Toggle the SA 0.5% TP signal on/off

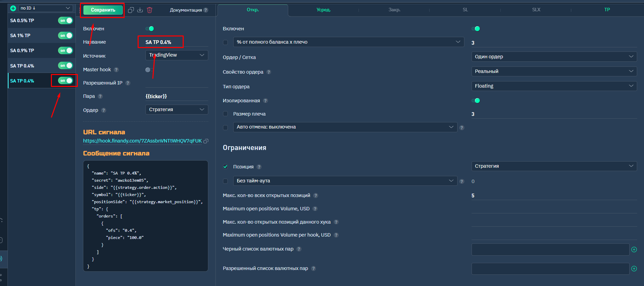point(66,20)
